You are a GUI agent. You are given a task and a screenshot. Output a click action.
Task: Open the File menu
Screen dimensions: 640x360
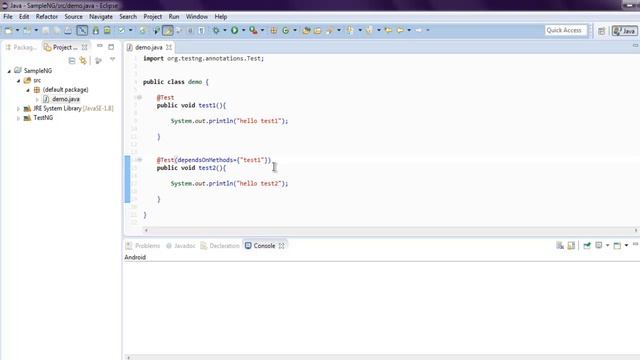[8, 17]
